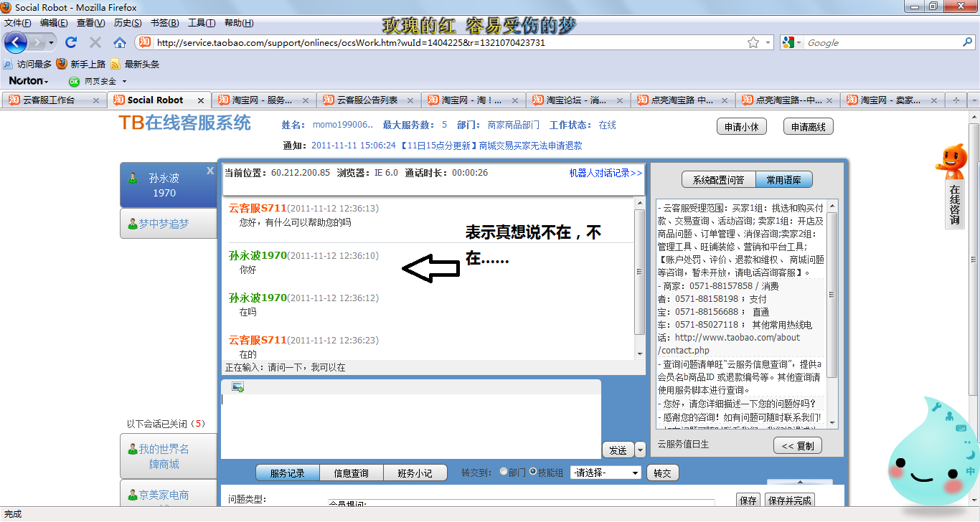Screen dimensions: 980x522
Task: Close the 云客服公告列表 tab
Action: (410, 100)
